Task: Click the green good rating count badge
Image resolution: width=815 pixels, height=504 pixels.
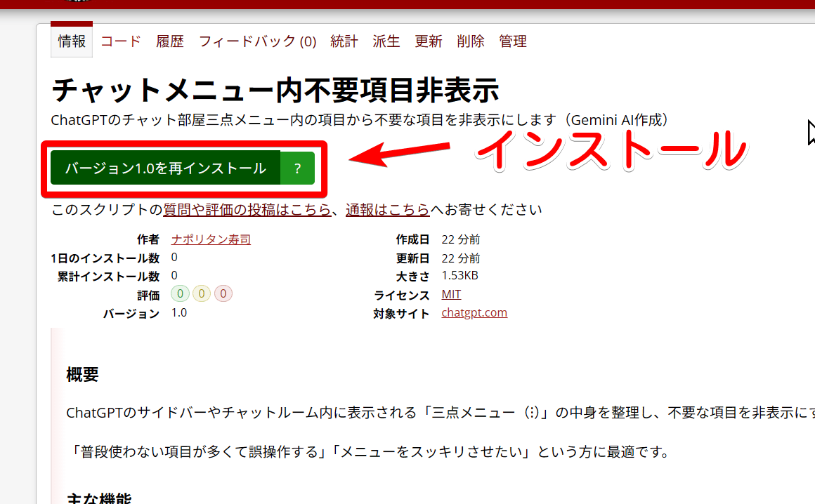Action: [180, 294]
